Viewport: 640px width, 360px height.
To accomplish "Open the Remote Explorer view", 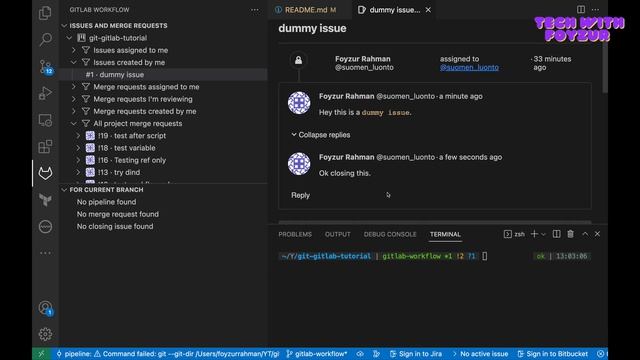I will [45, 120].
